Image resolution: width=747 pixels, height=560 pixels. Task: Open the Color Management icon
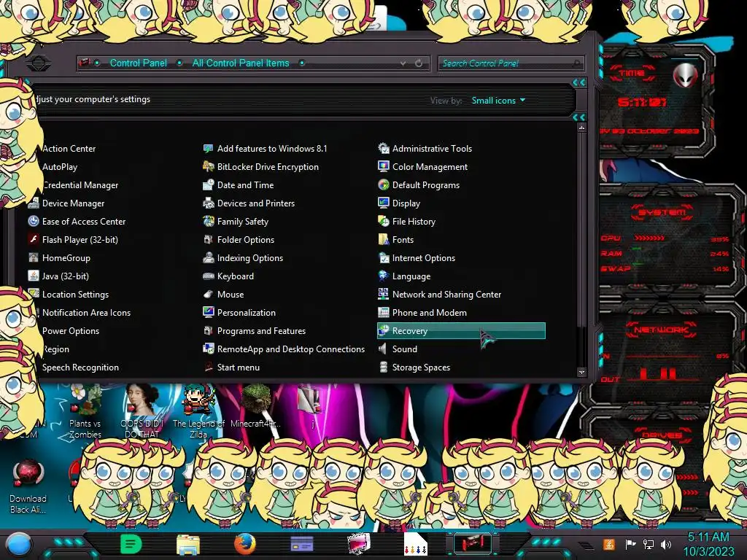coord(384,167)
